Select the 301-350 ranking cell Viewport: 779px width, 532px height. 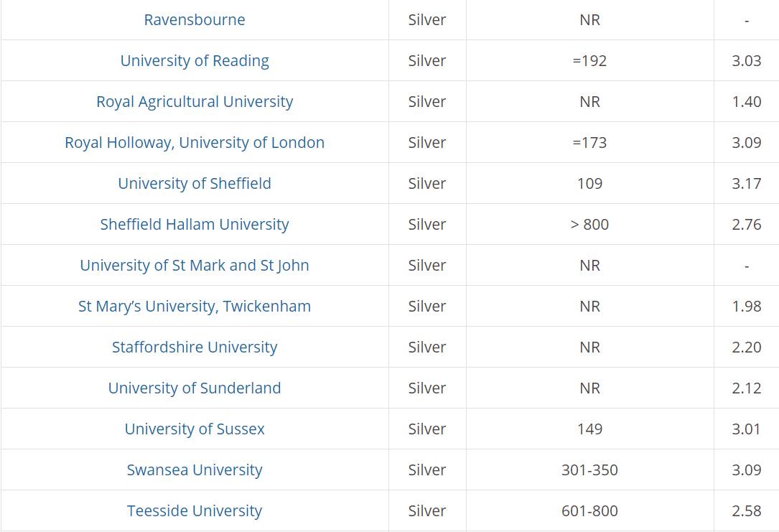[589, 470]
